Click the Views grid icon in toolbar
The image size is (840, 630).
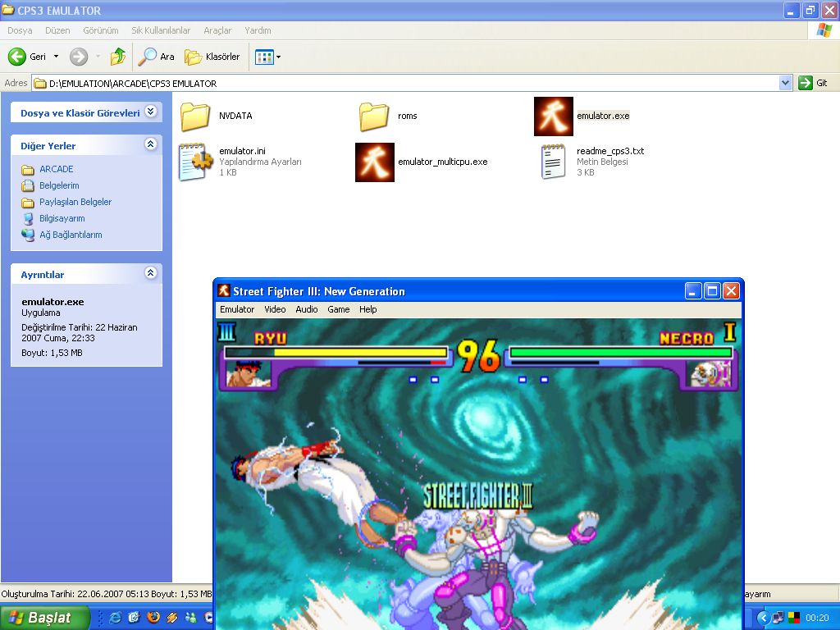point(264,57)
